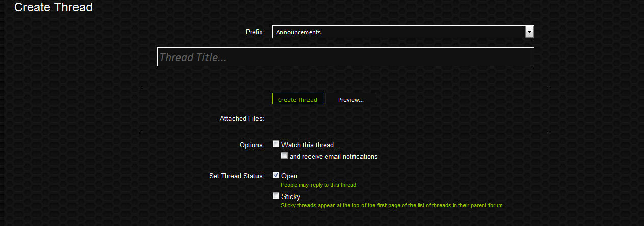
Task: Click the 'People may reply to this thread' hint
Action: pos(319,185)
